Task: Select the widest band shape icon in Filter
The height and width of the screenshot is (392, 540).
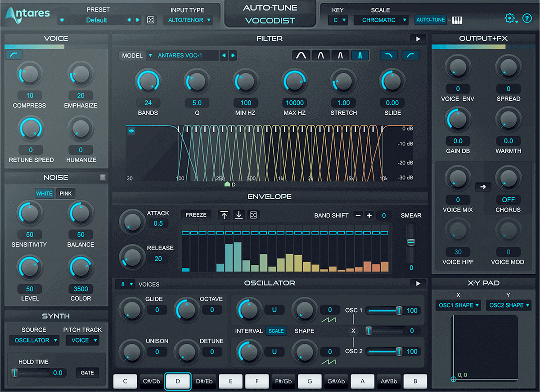Action: (301, 55)
